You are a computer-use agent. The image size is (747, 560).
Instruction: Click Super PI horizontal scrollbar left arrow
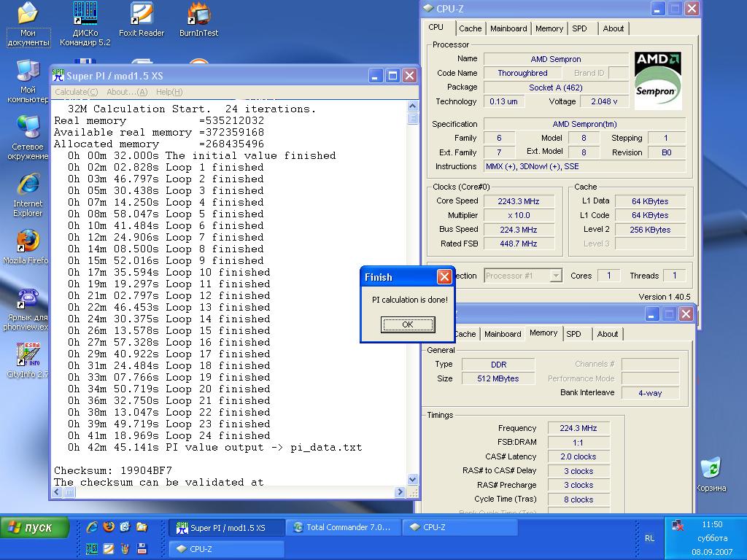57,492
